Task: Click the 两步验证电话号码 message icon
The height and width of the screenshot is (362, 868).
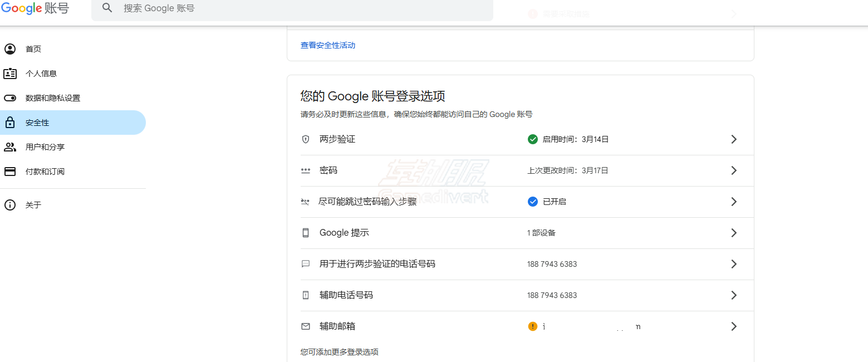Action: [x=305, y=264]
